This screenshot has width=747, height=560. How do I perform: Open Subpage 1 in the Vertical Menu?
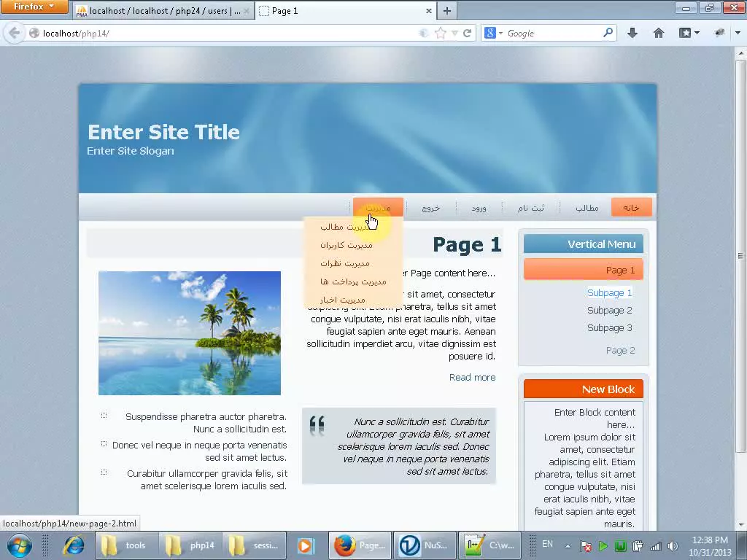(610, 292)
